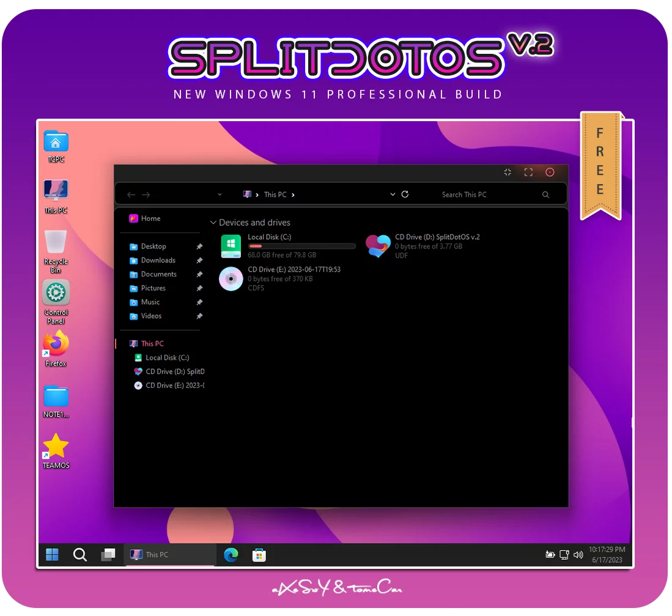Select CD Drive (E:) disc icon
This screenshot has width=672, height=616.
pyautogui.click(x=231, y=278)
